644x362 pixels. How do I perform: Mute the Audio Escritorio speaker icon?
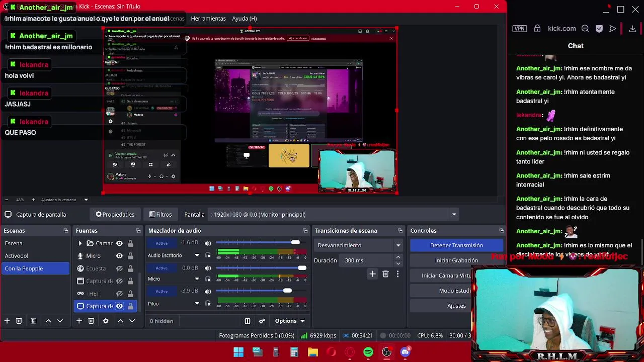pos(208,243)
